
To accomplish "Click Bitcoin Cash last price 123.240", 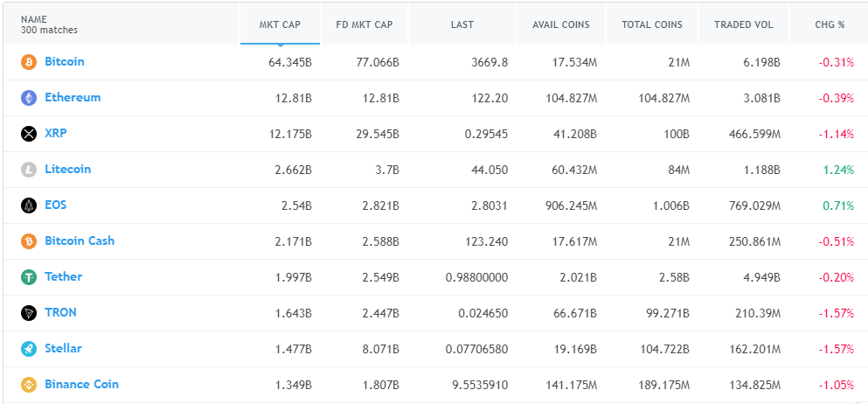I will [x=485, y=242].
